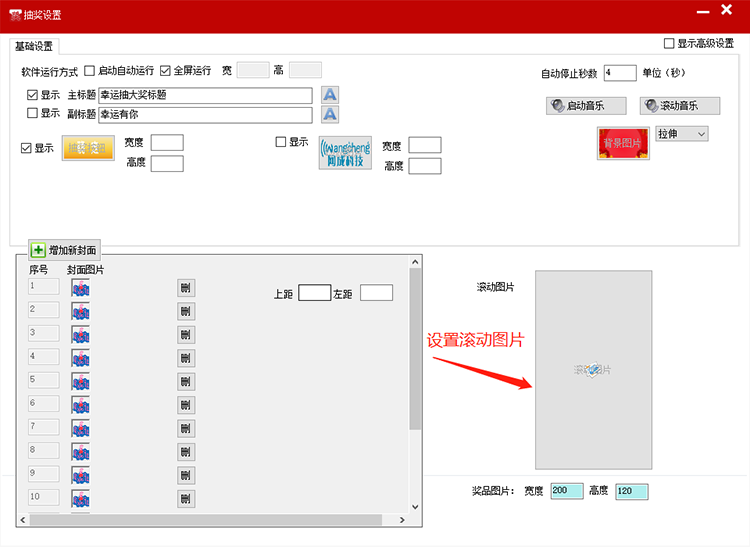Delete cover row 3 with 删 button
Image resolution: width=750 pixels, height=547 pixels.
tap(185, 335)
